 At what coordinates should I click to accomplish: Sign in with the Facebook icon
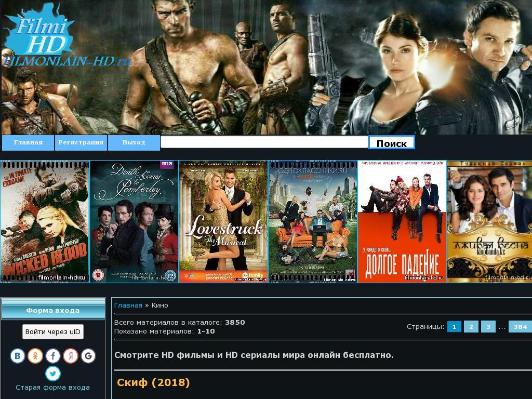(x=53, y=356)
